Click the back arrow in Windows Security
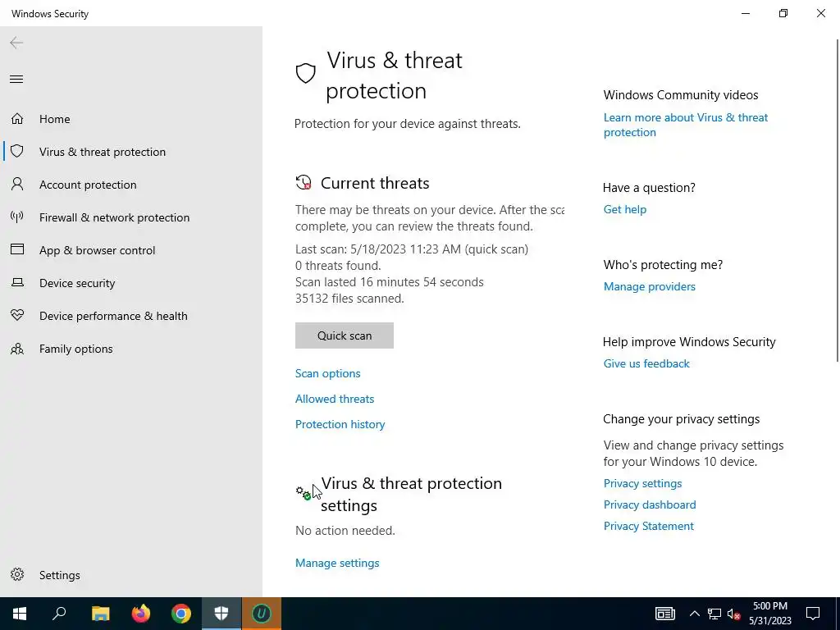This screenshot has height=630, width=840. (16, 43)
